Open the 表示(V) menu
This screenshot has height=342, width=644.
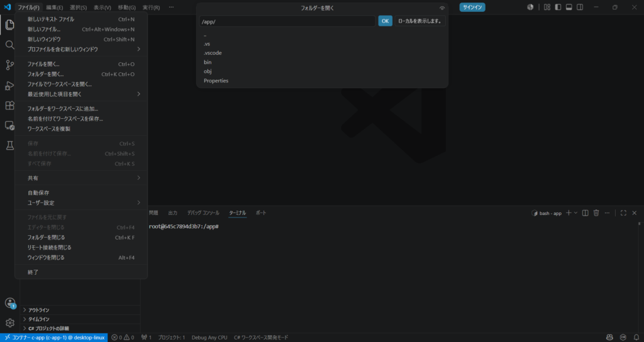pos(103,8)
